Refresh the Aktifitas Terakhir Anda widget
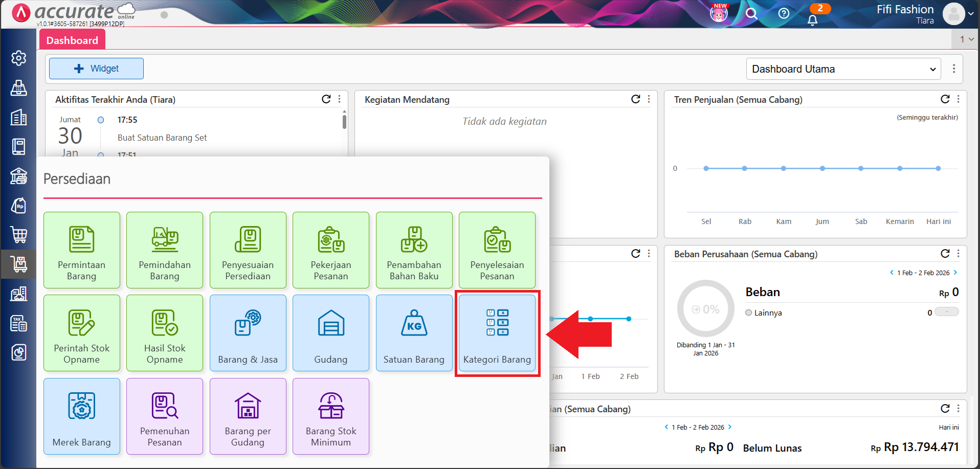 (326, 99)
